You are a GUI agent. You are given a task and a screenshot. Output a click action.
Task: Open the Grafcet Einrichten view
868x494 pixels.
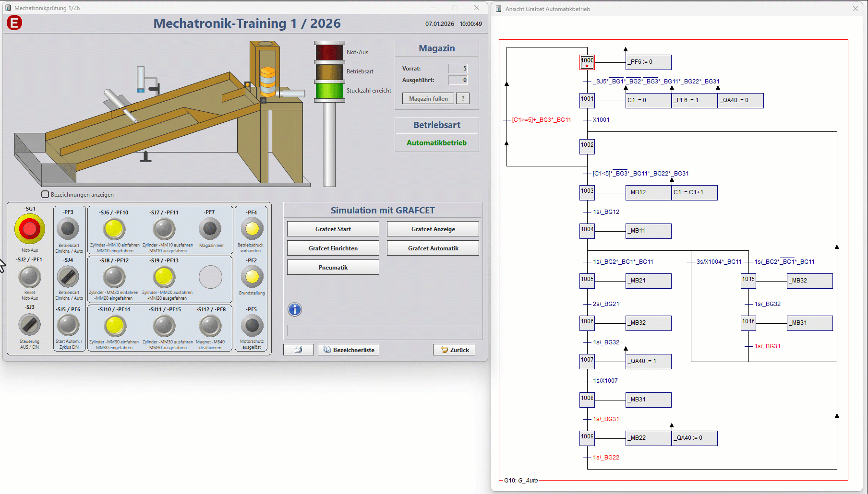(333, 248)
